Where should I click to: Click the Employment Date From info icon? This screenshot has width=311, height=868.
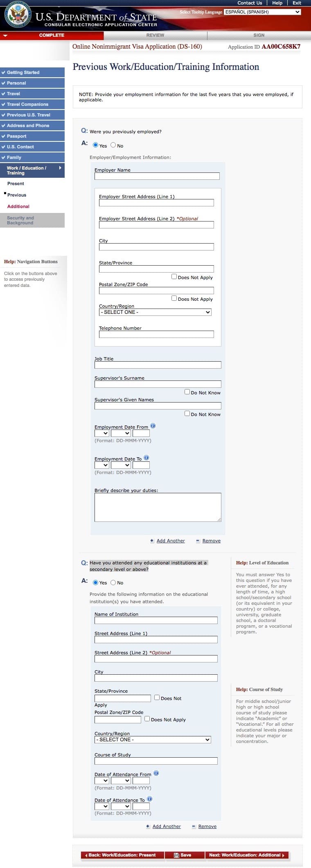tap(153, 426)
